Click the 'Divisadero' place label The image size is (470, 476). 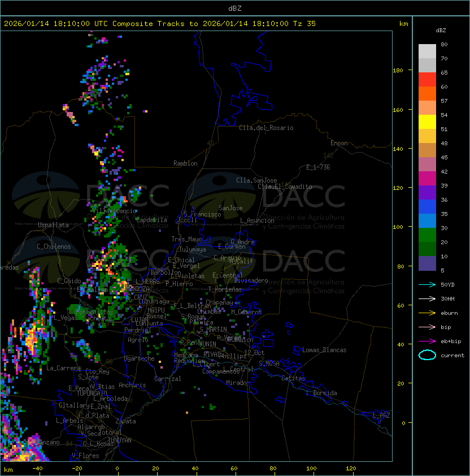[251, 280]
